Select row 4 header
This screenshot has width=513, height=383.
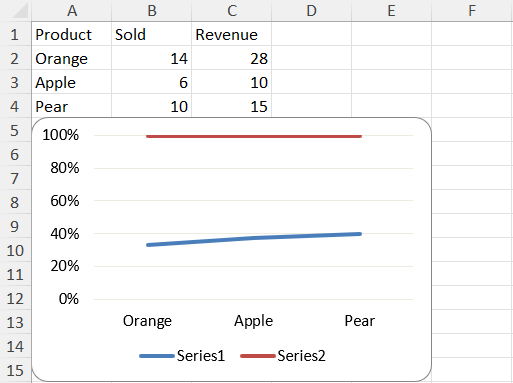[x=15, y=106]
